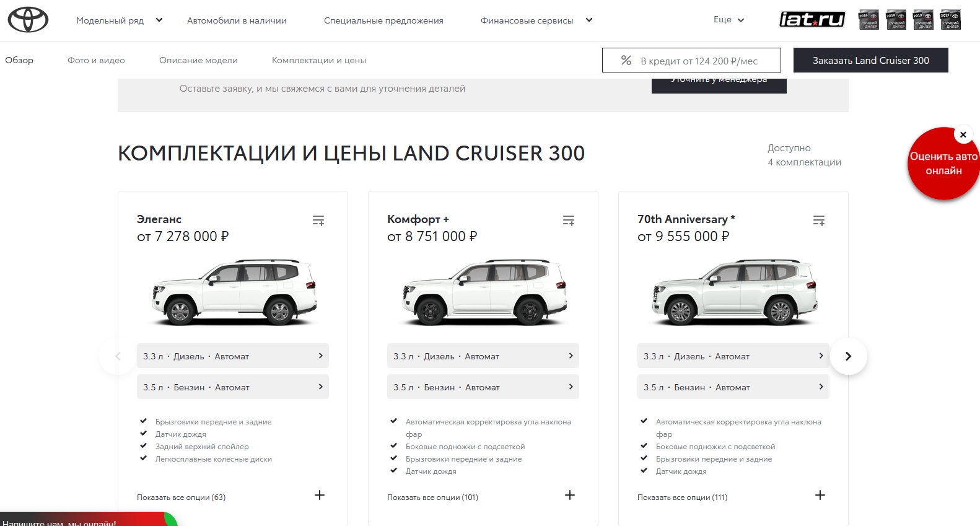Expand all options plus icon for Элеганс
980x526 pixels.
click(x=320, y=495)
